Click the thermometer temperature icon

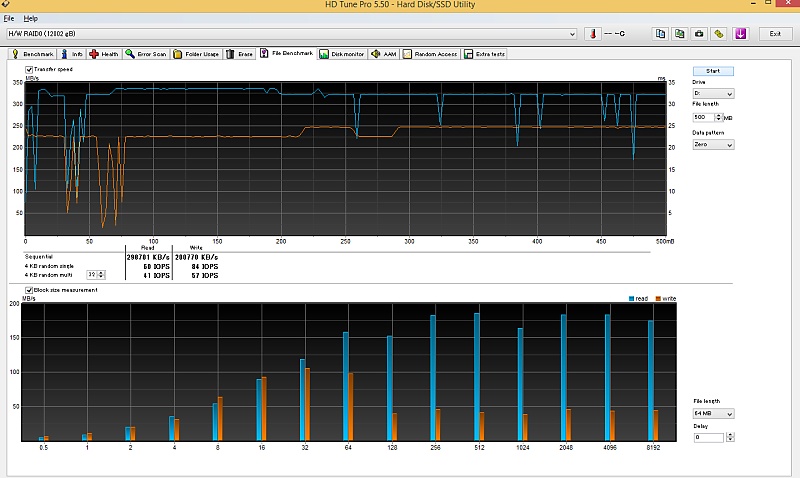coord(593,34)
